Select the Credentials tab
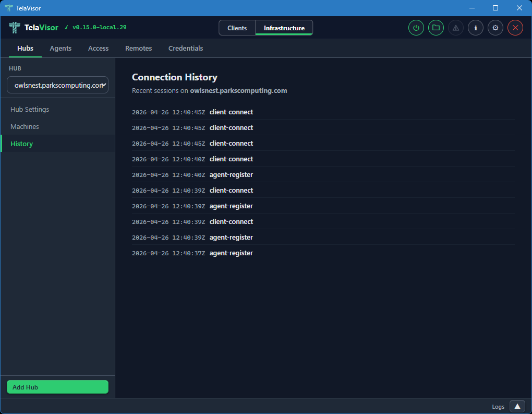Viewport: 532px width, 414px height. (186, 48)
